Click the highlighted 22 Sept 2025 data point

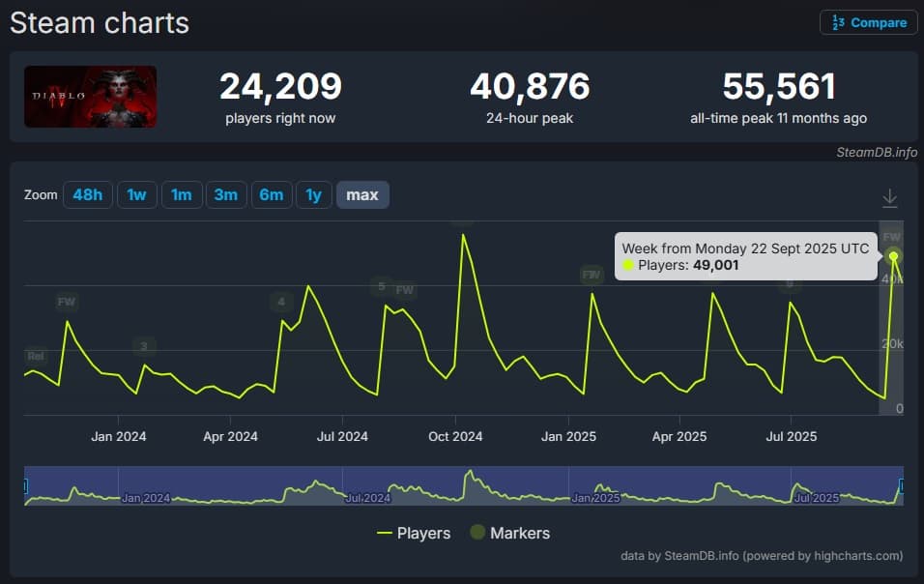[893, 256]
